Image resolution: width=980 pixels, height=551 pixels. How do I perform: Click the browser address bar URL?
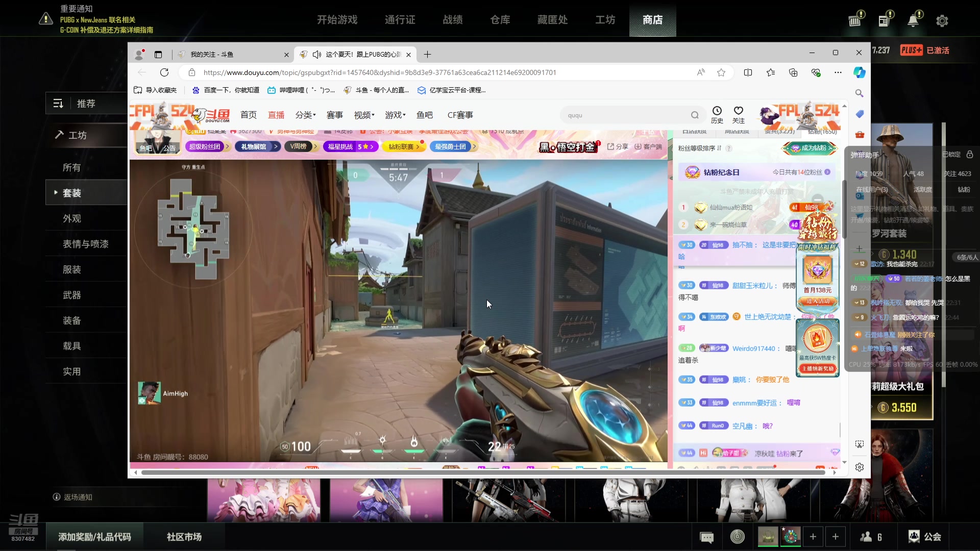point(380,72)
